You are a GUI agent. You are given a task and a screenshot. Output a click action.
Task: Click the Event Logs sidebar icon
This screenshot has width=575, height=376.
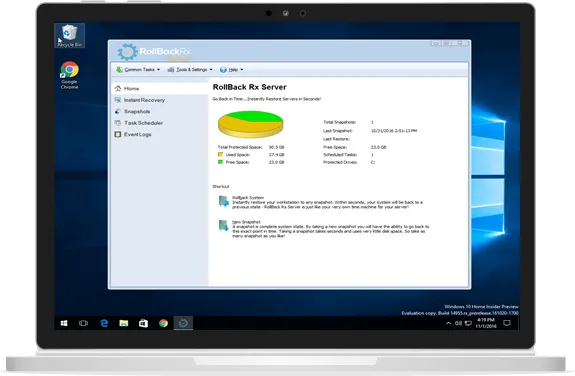[x=118, y=134]
